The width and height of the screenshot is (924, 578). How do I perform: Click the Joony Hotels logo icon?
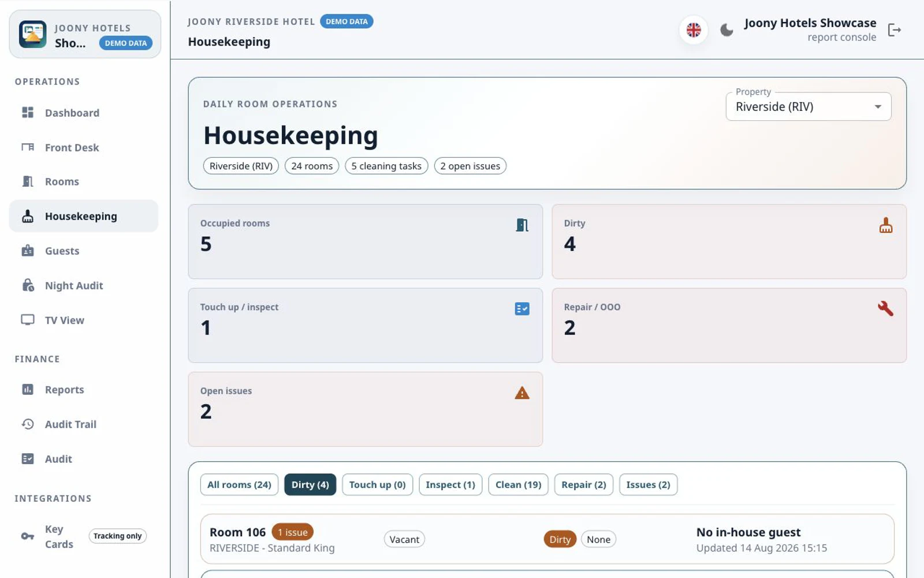pyautogui.click(x=32, y=35)
